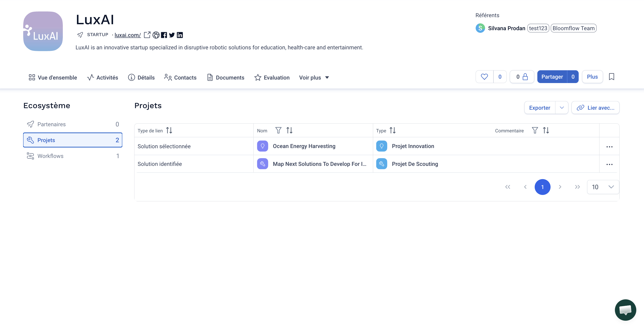The height and width of the screenshot is (326, 644).
Task: Select page 1 in pagination
Action: click(542, 187)
